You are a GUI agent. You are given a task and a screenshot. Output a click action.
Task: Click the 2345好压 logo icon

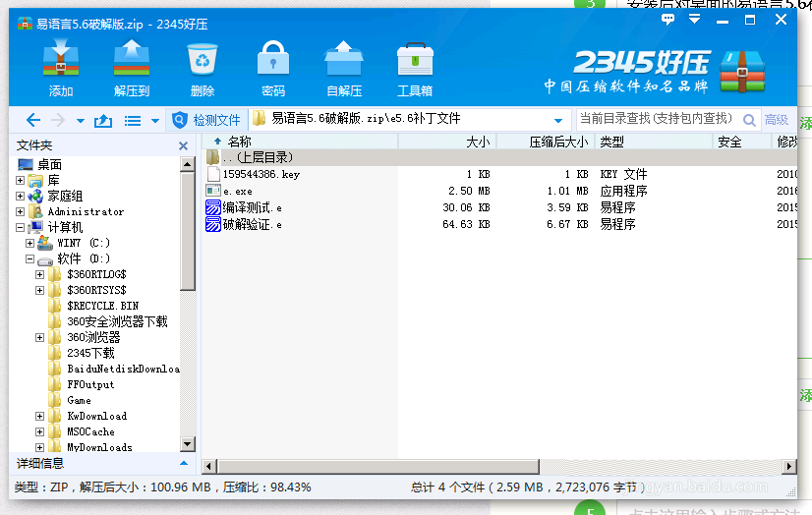point(742,72)
